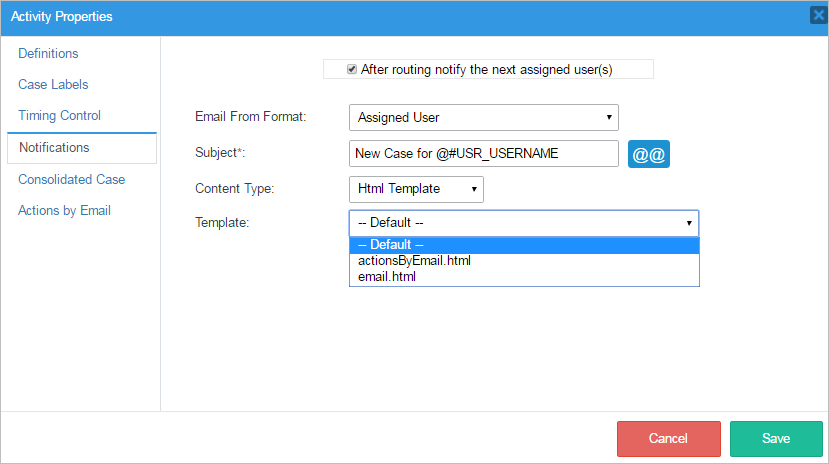The image size is (829, 464).
Task: Uncheck the notify next assigned user checkbox
Action: point(352,69)
